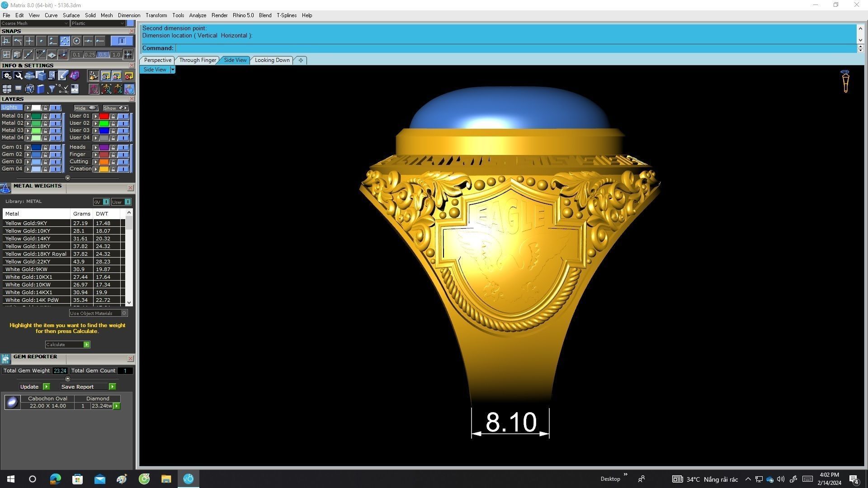Collapse Gem Reporter totals with arrow

pyautogui.click(x=67, y=379)
